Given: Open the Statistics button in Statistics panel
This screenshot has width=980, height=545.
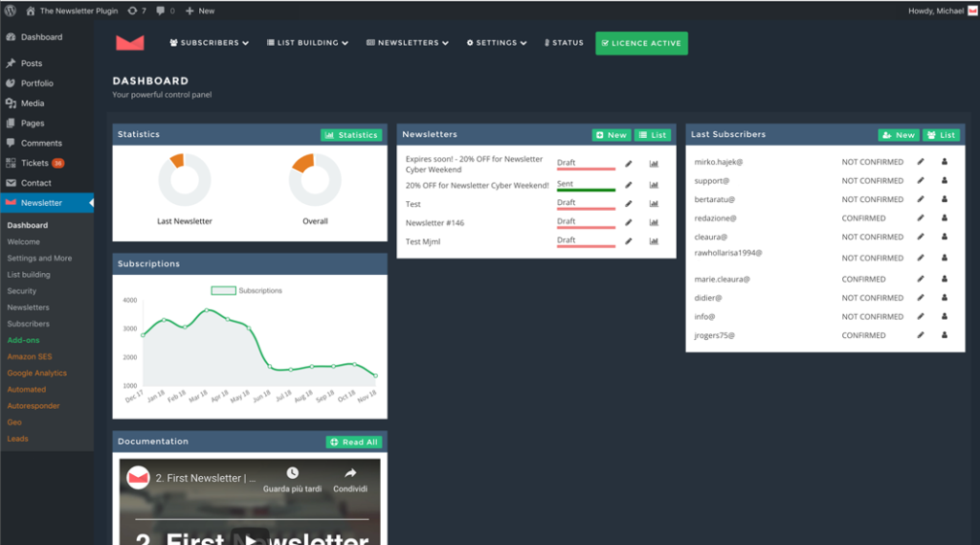Looking at the screenshot, I should pos(351,135).
